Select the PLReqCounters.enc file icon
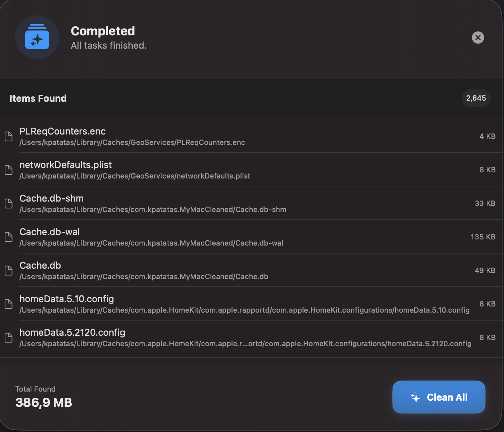The image size is (504, 432). point(8,136)
